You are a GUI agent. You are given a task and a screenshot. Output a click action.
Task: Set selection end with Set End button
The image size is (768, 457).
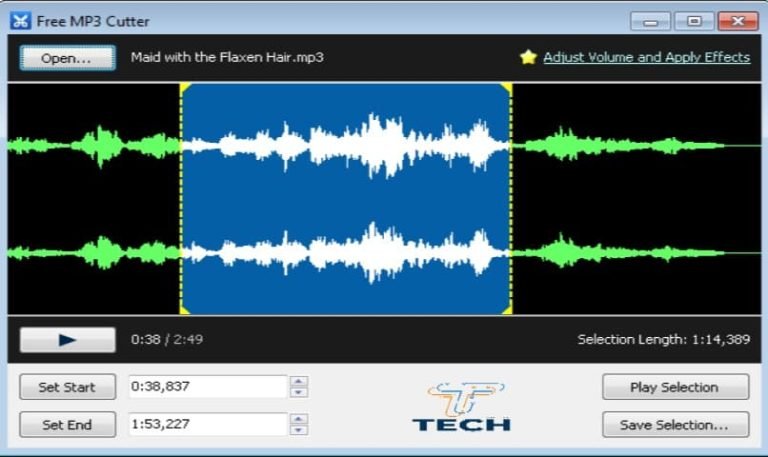pyautogui.click(x=68, y=425)
